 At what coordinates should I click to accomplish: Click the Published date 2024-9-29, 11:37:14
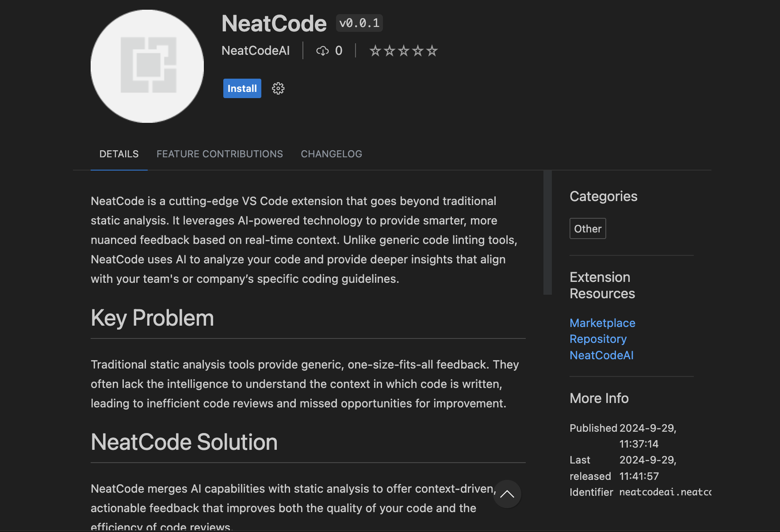coord(648,436)
